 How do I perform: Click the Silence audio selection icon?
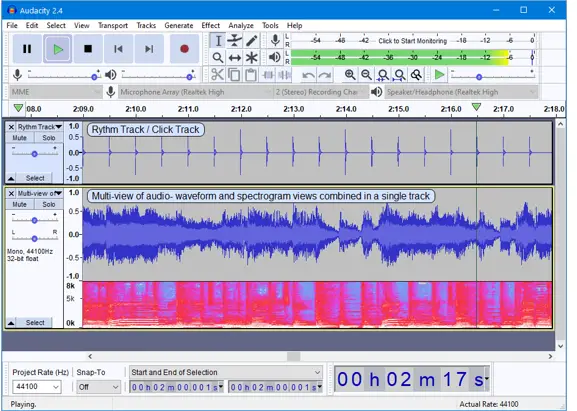click(x=284, y=75)
